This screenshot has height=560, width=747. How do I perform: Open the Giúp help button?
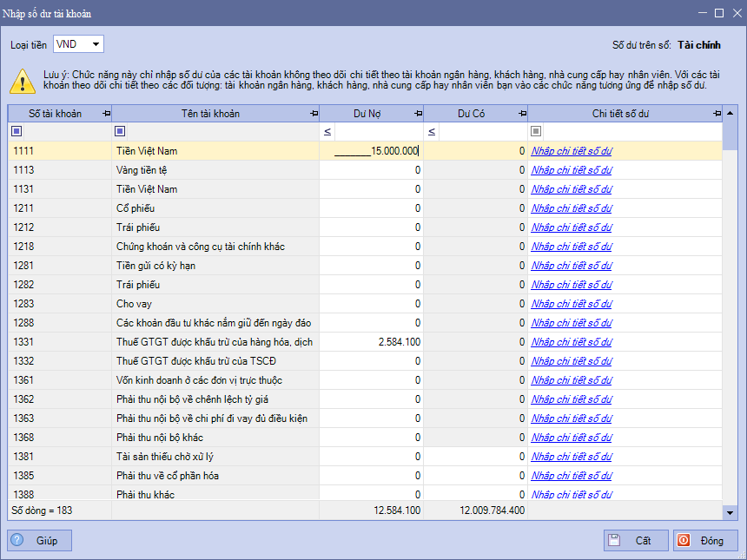(x=39, y=540)
